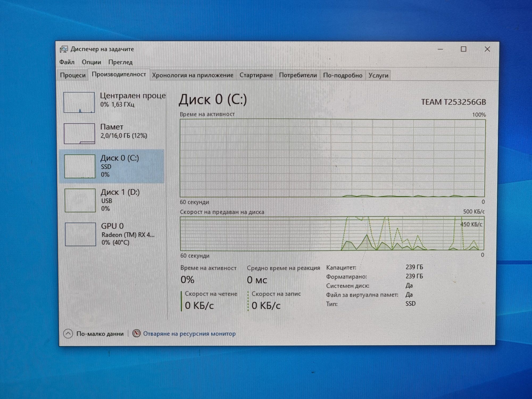The width and height of the screenshot is (532, 399).
Task: Switch to Хронология на приложение tab
Action: click(193, 75)
